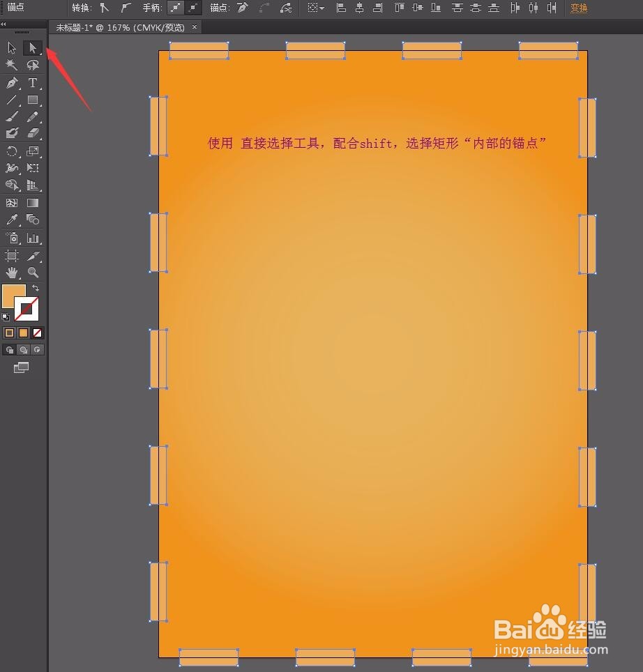The image size is (643, 672).
Task: Set paint mode to Color
Action: tap(10, 333)
